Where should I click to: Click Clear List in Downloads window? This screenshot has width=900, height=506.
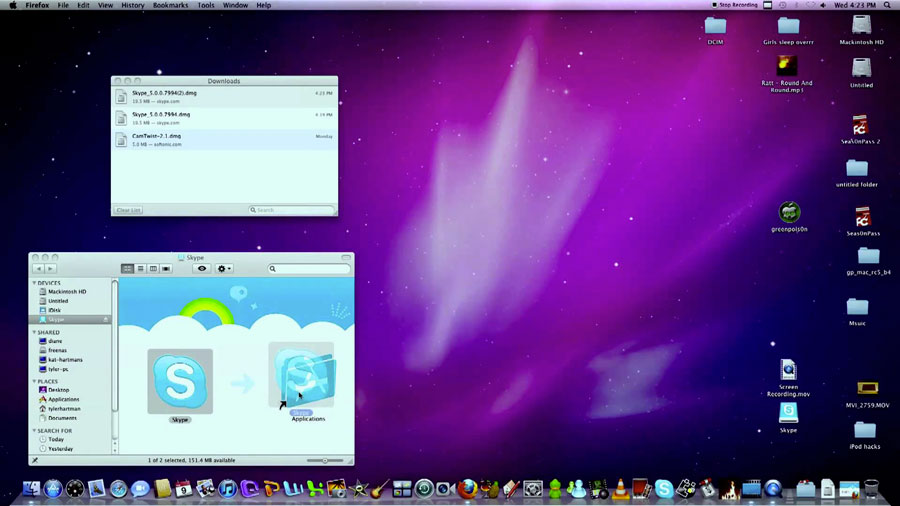pyautogui.click(x=129, y=210)
